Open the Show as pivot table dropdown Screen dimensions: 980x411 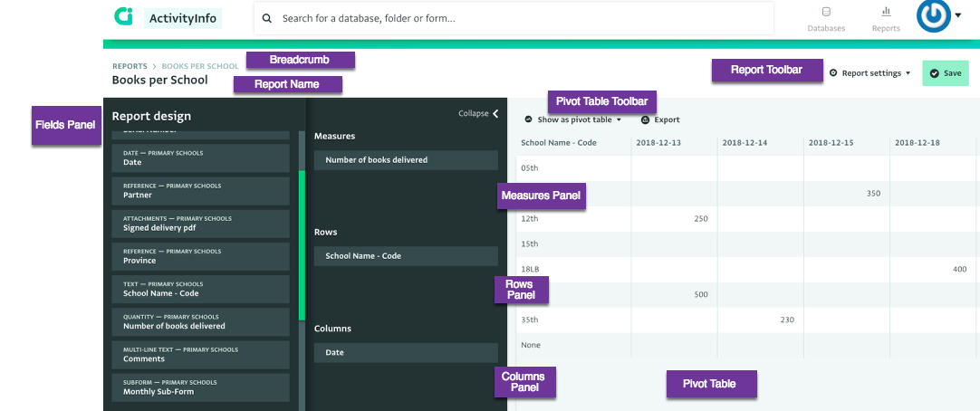point(573,119)
